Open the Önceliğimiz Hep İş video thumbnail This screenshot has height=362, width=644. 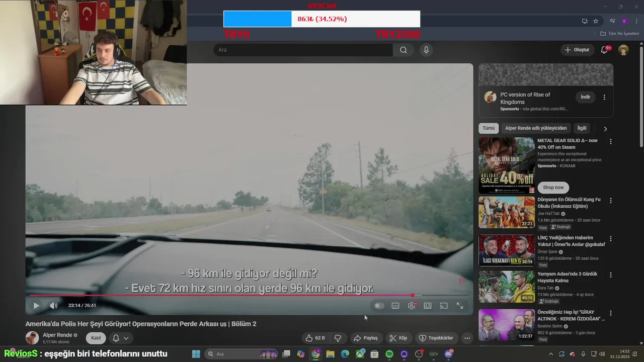[x=507, y=325]
